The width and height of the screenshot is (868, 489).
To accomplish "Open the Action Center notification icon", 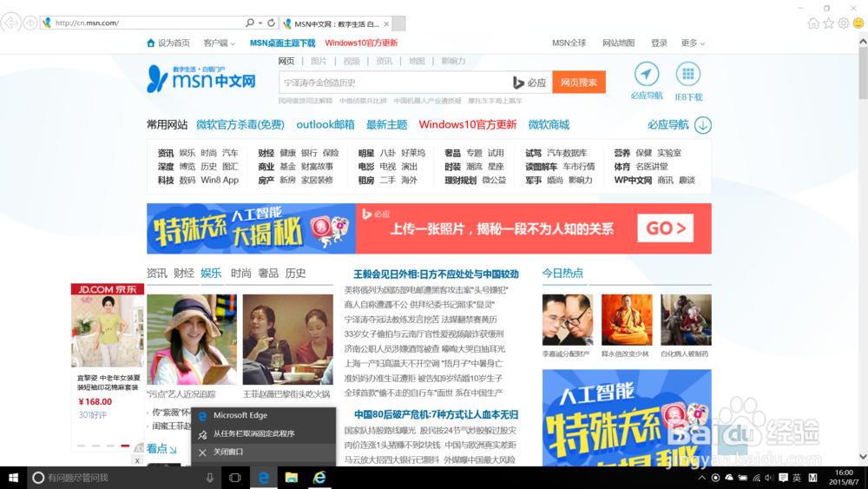I will [783, 478].
